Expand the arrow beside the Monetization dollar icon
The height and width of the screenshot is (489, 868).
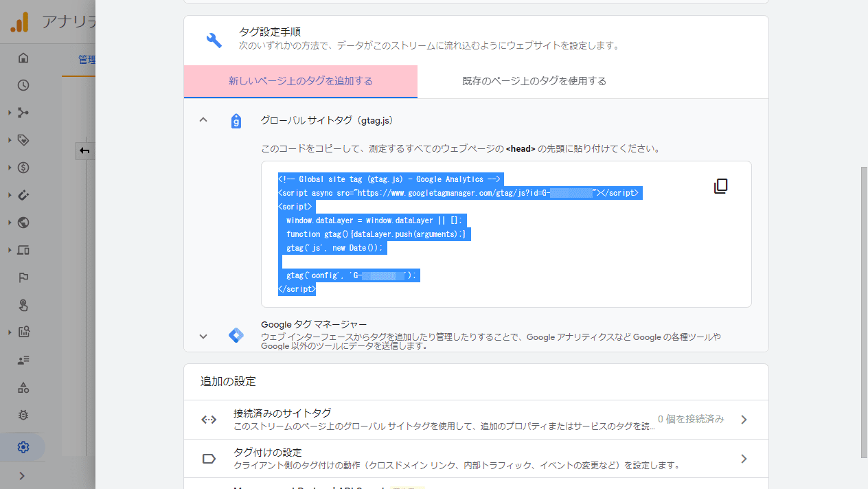[x=10, y=168]
